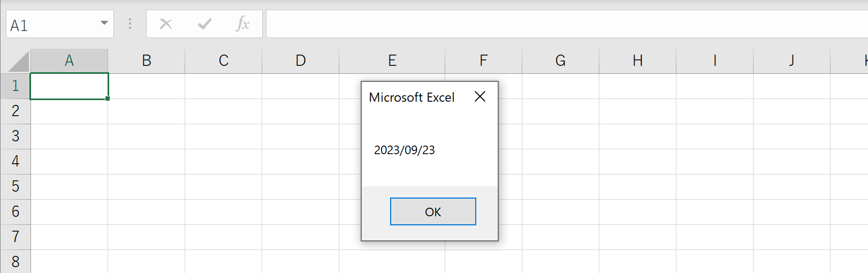Image resolution: width=868 pixels, height=273 pixels.
Task: Click the Select All corner triangle
Action: (19, 62)
